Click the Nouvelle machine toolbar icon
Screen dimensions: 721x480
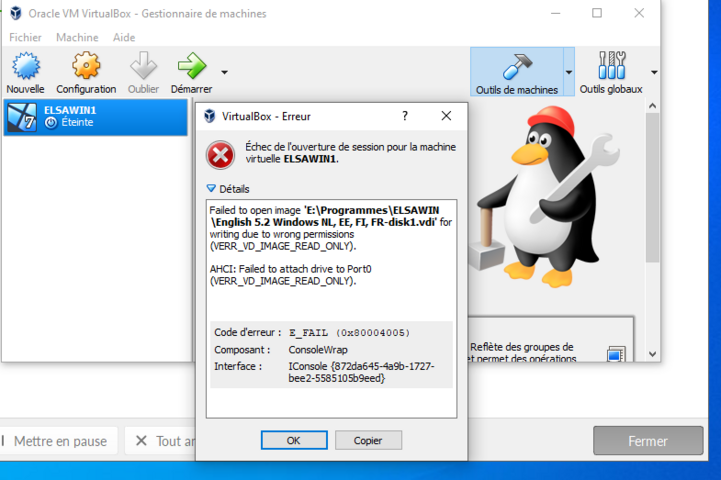pos(26,66)
